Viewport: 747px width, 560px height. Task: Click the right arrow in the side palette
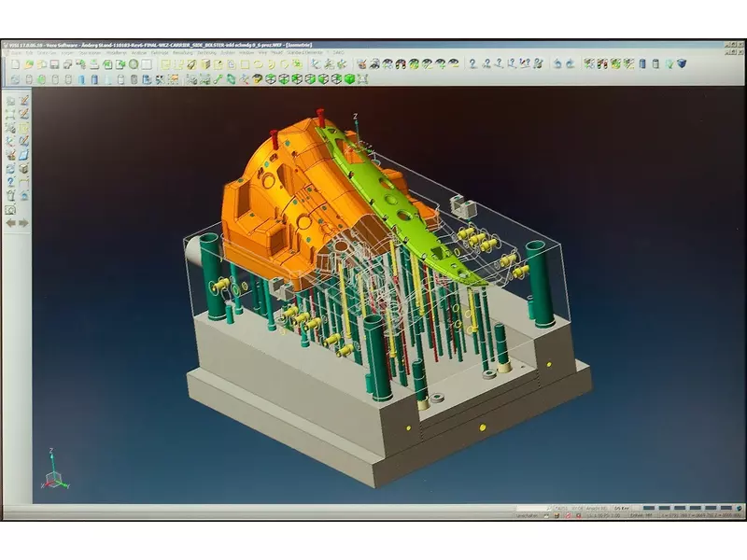coord(24,223)
